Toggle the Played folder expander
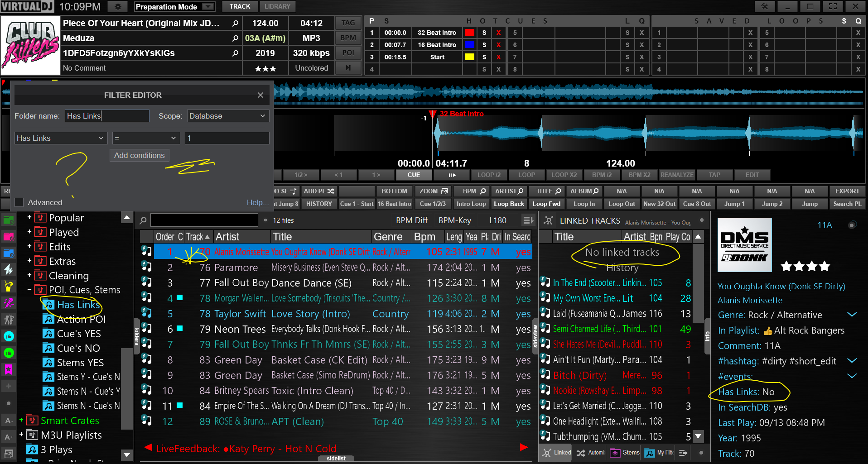This screenshot has height=464, width=868. (x=29, y=232)
